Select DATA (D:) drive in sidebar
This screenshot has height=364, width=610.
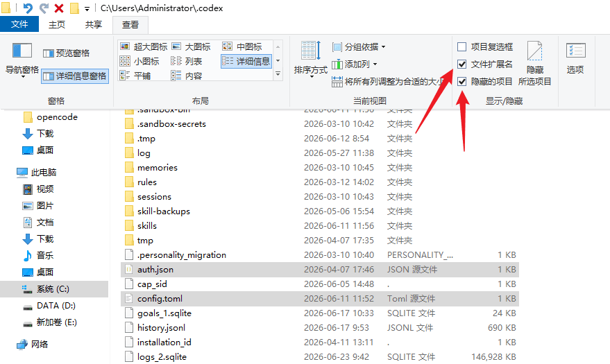(x=56, y=306)
